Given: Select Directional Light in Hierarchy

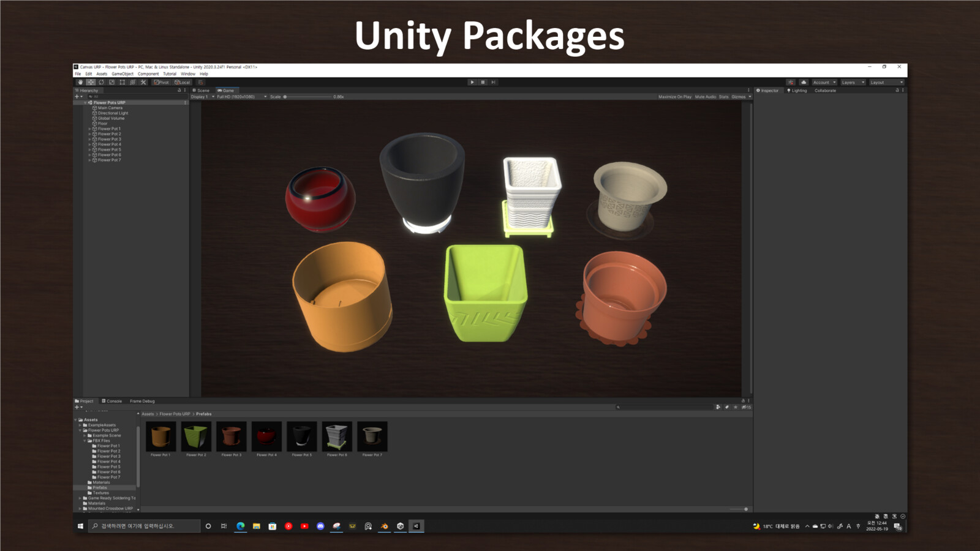Looking at the screenshot, I should 113,113.
